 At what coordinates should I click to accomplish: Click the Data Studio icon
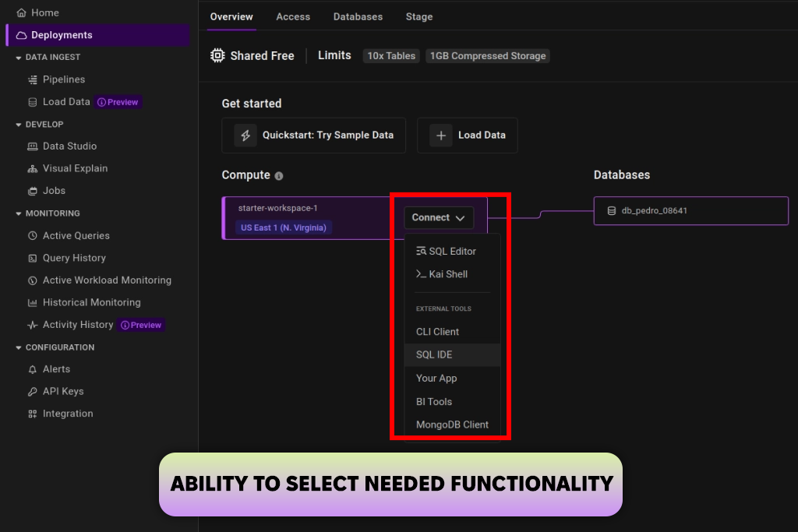coord(33,146)
